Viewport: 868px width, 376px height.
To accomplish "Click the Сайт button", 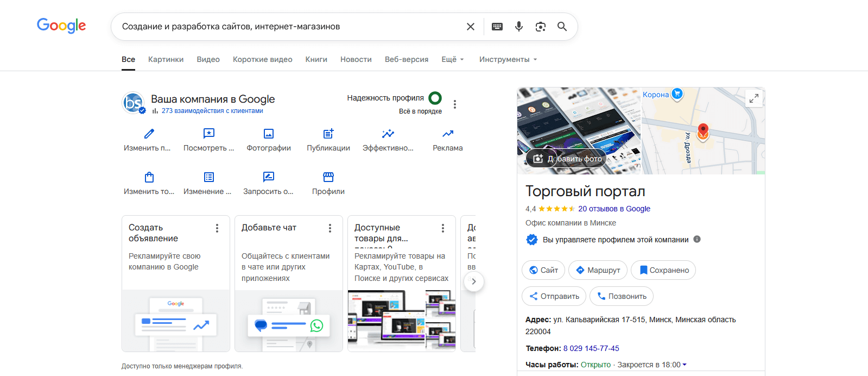I will point(543,270).
